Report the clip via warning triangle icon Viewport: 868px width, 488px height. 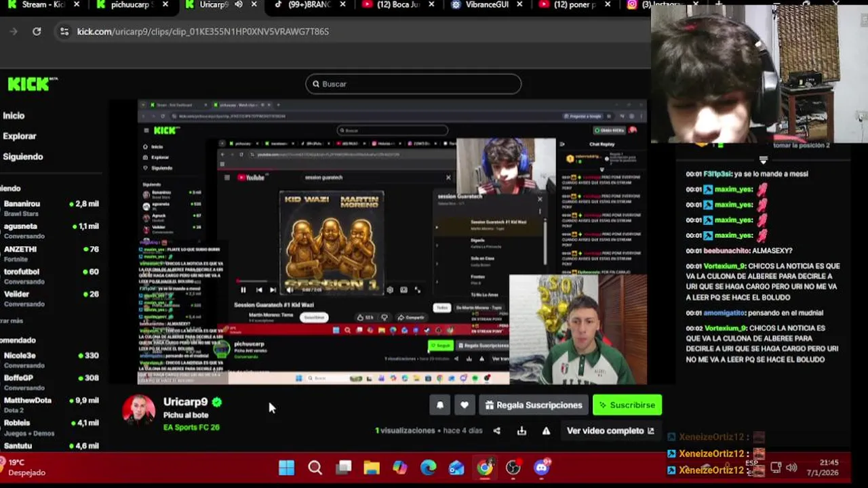[546, 430]
